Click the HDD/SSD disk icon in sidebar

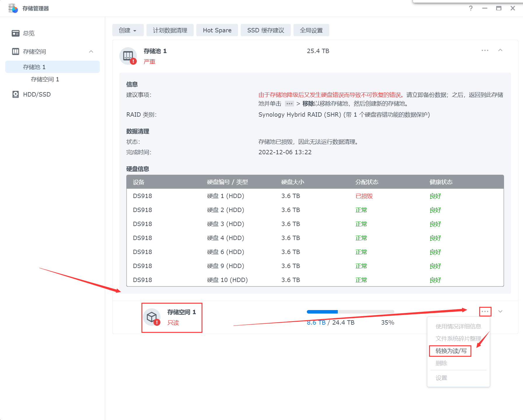coord(15,94)
